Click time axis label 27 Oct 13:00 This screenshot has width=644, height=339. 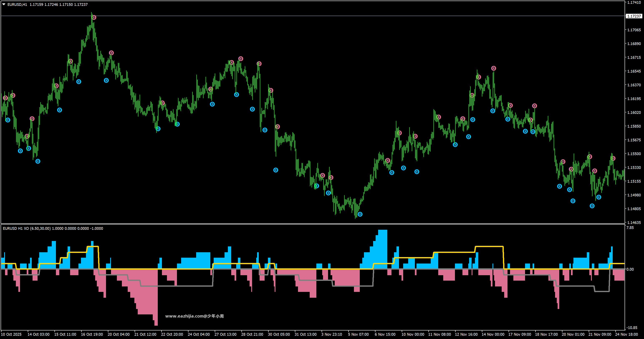click(x=226, y=334)
